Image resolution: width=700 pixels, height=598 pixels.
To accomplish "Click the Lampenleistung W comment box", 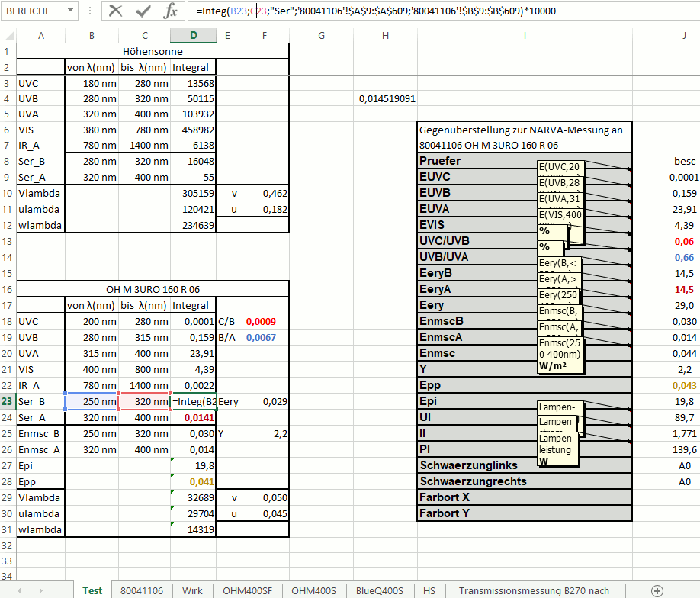I will point(557,449).
